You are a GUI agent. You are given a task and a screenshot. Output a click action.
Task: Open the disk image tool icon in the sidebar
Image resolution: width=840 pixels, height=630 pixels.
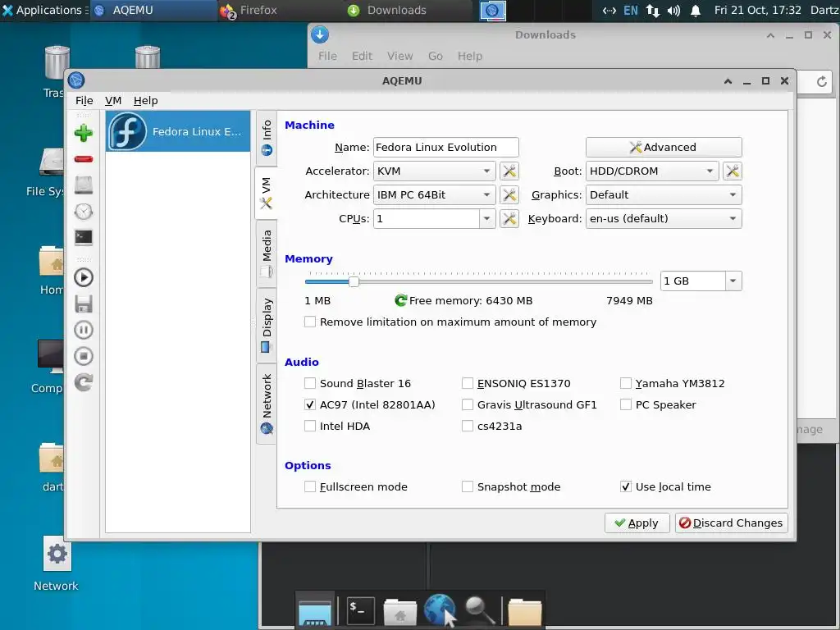pyautogui.click(x=83, y=185)
